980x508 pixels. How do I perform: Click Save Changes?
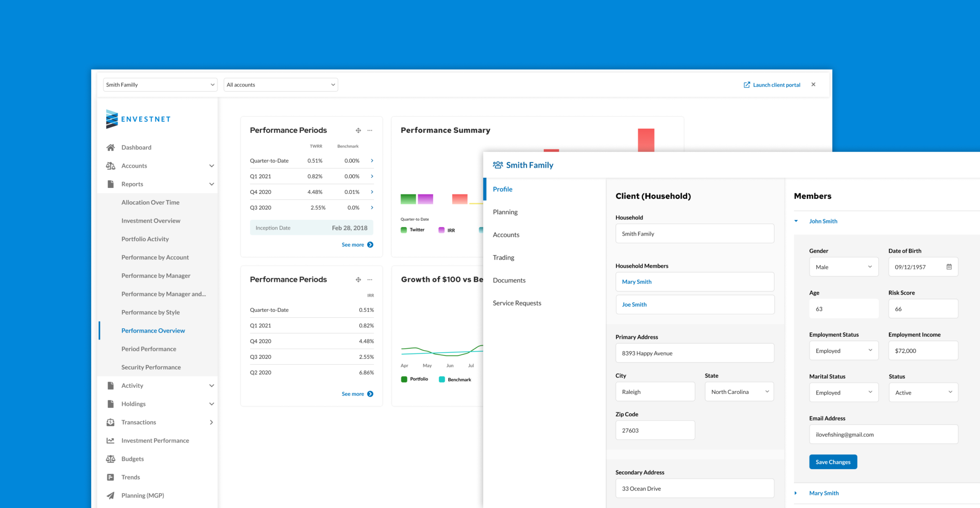pyautogui.click(x=833, y=461)
